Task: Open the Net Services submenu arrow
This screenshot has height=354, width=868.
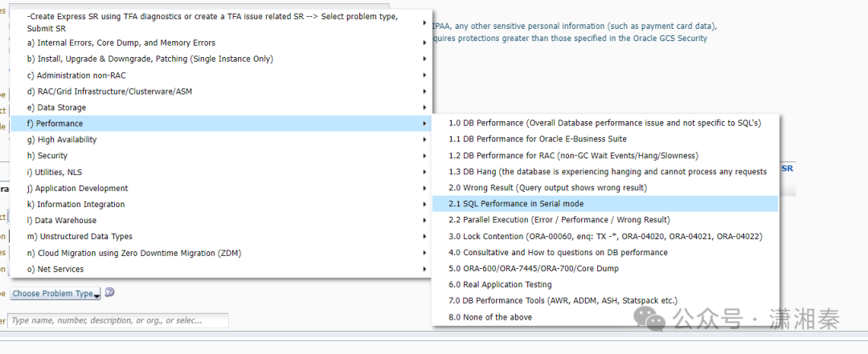Action: [424, 269]
